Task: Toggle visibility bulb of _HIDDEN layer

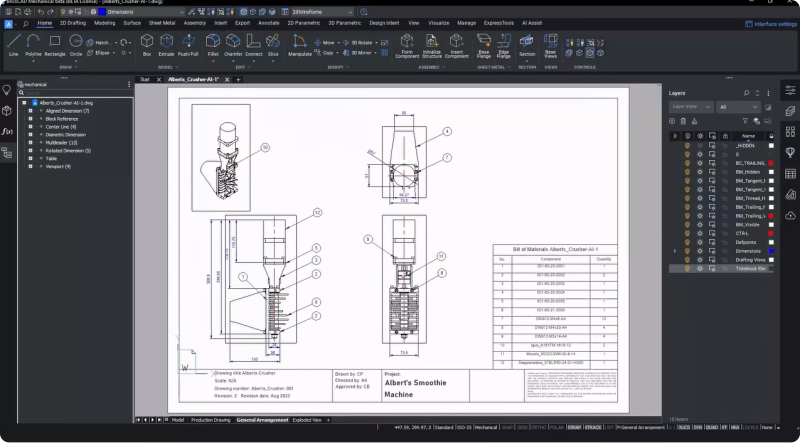Action: pyautogui.click(x=687, y=145)
